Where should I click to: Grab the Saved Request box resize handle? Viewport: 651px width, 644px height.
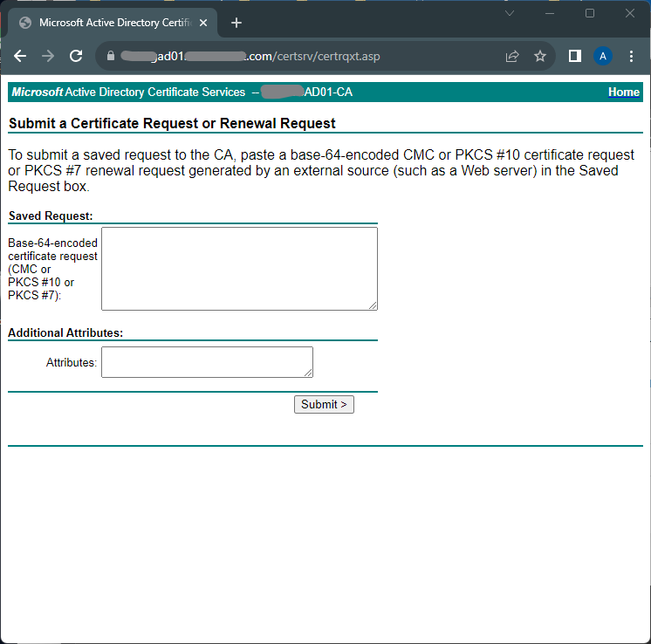pyautogui.click(x=373, y=305)
